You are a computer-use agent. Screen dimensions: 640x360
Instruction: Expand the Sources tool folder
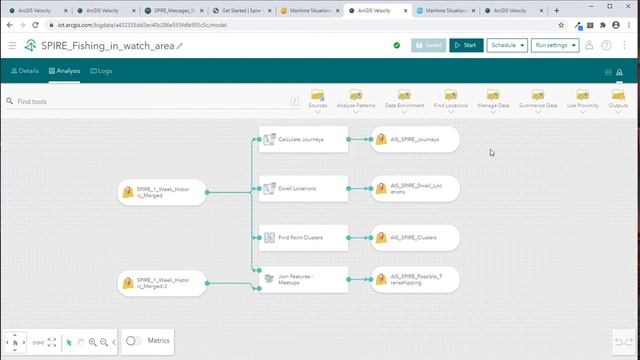tap(318, 100)
